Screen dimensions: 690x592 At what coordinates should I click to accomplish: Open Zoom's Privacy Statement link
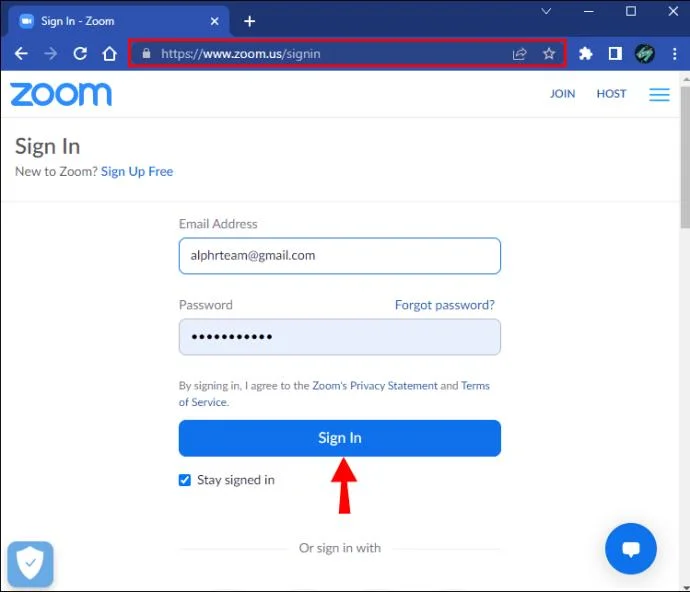(x=375, y=386)
